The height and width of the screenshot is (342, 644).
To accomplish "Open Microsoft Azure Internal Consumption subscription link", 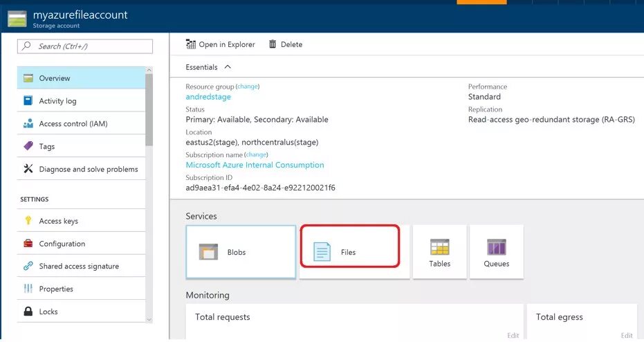I will (x=255, y=165).
